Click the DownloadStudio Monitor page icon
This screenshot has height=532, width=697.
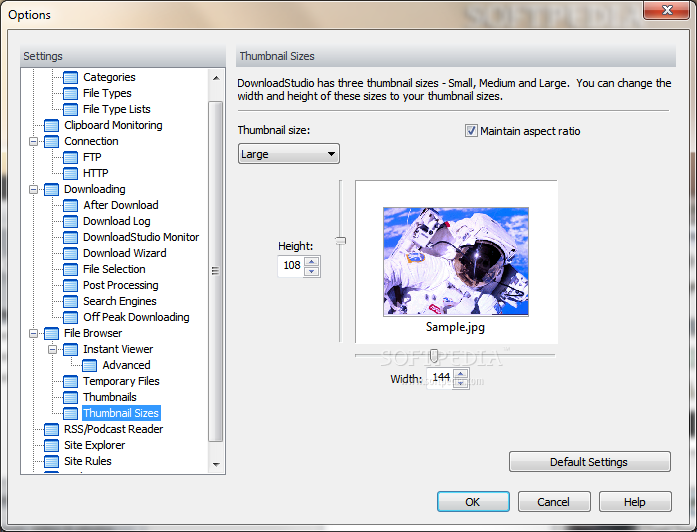pos(70,237)
